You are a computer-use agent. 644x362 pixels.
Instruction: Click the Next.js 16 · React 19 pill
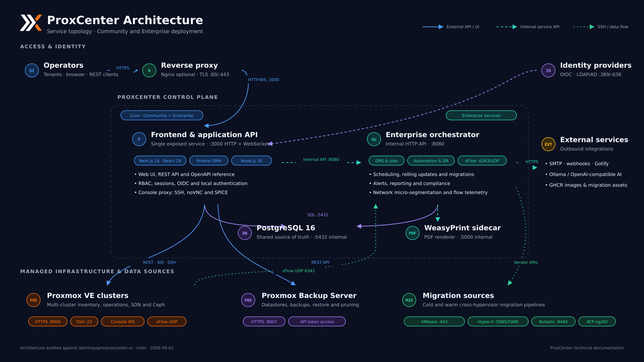click(160, 161)
